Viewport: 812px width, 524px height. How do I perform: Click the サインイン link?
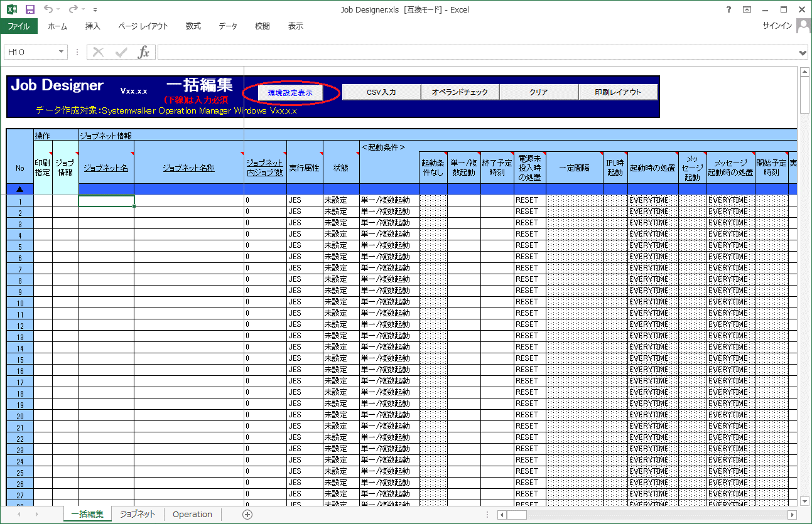click(777, 26)
